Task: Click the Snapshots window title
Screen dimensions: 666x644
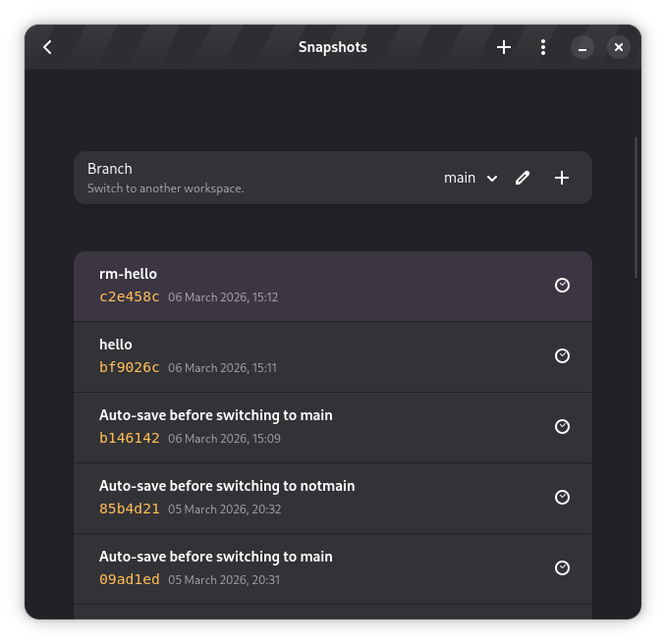Action: 333,47
